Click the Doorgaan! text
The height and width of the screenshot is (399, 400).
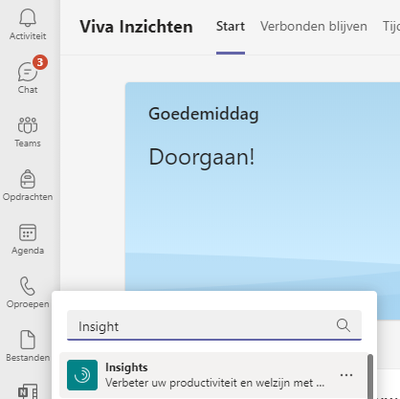(201, 157)
